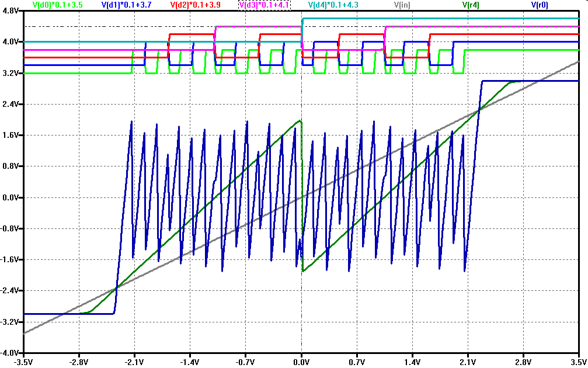Image resolution: width=588 pixels, height=368 pixels.
Task: Click the 0.0V label on horizontal axis
Action: (x=301, y=362)
